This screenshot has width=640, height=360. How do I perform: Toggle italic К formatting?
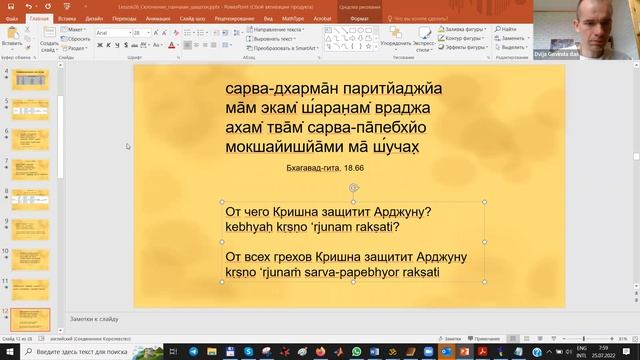[108, 45]
